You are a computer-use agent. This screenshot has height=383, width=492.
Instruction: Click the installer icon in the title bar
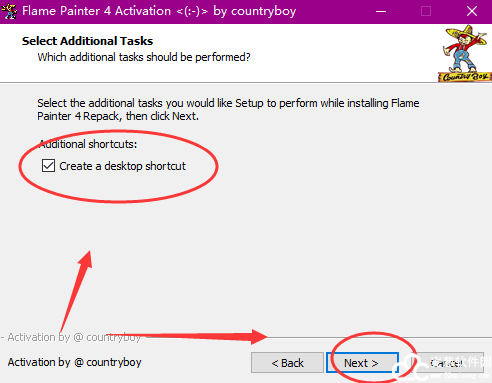pyautogui.click(x=9, y=11)
